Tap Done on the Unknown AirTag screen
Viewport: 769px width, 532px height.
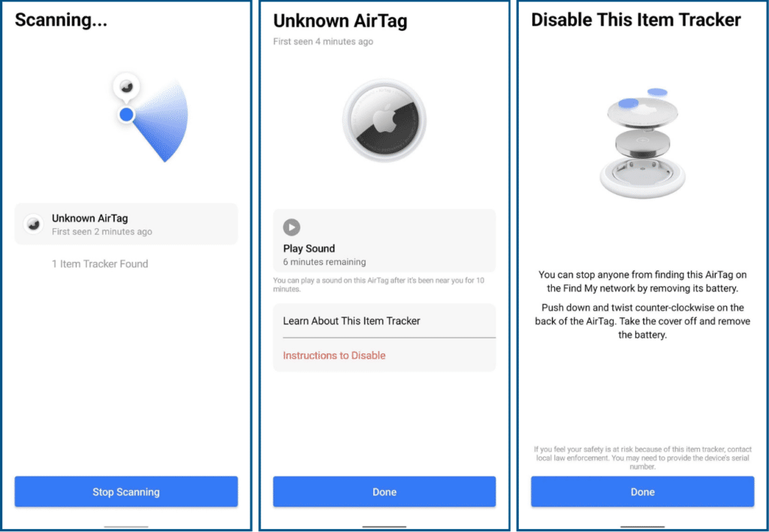tap(384, 491)
